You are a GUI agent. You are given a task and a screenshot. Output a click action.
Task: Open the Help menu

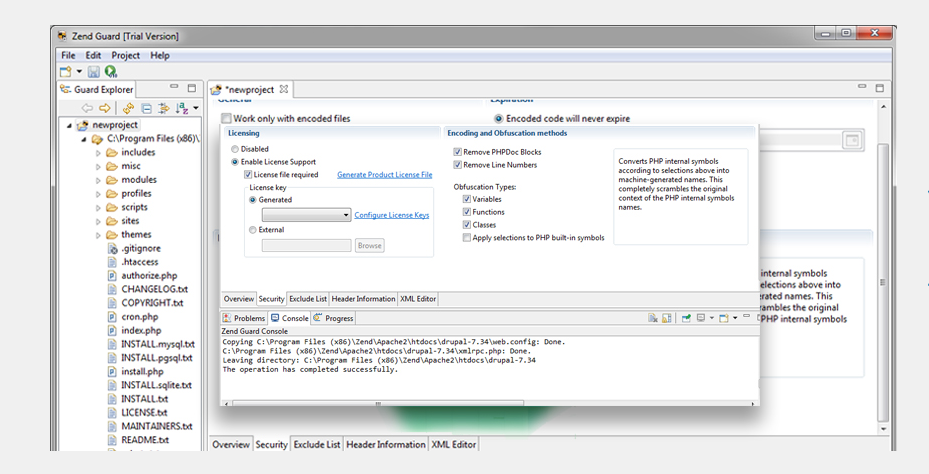coord(160,55)
